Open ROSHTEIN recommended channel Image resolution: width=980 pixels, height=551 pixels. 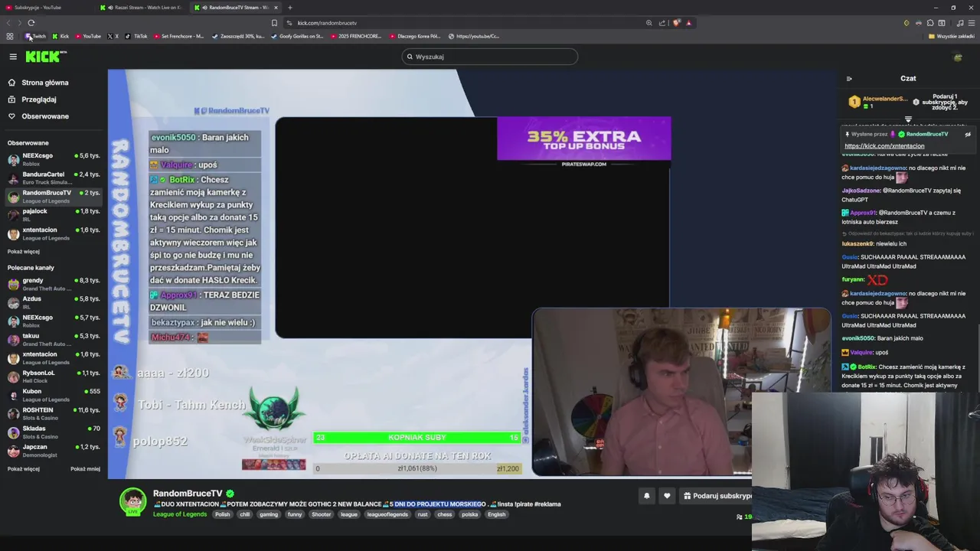pyautogui.click(x=54, y=413)
